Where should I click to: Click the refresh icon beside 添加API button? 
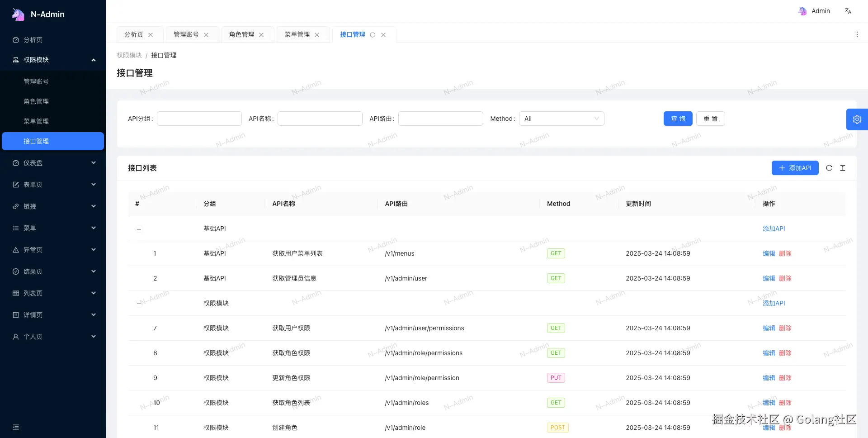click(x=829, y=168)
